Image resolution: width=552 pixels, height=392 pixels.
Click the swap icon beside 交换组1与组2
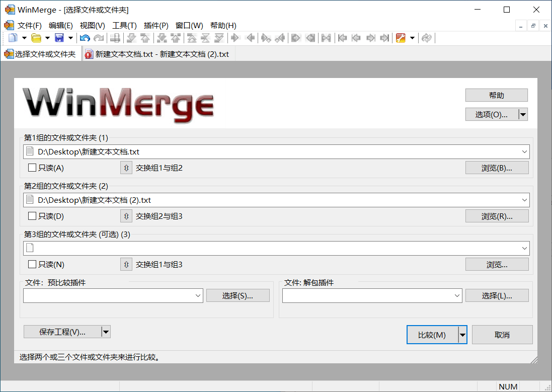[x=126, y=168]
